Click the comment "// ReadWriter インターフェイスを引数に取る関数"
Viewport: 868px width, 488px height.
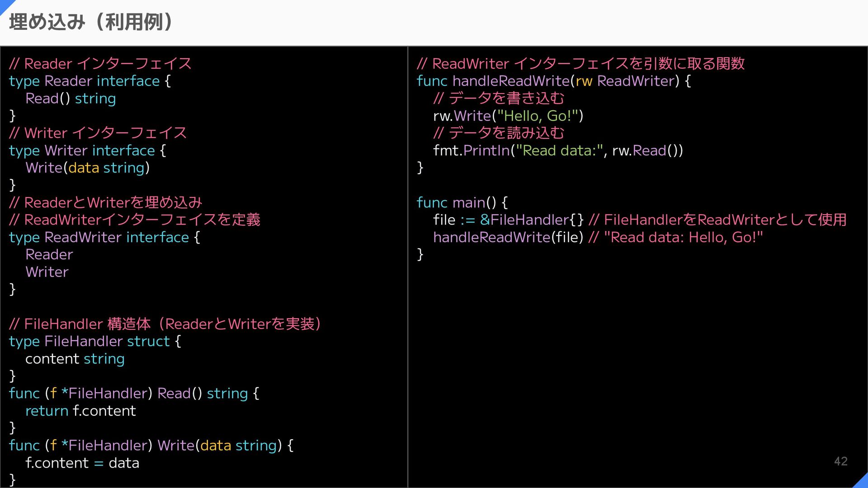580,64
